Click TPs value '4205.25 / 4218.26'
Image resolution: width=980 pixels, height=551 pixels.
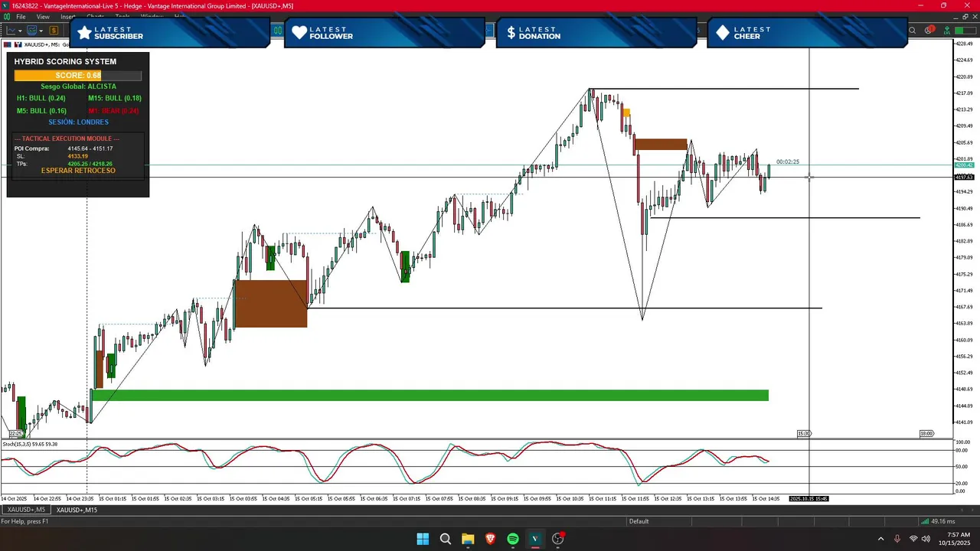tap(90, 164)
